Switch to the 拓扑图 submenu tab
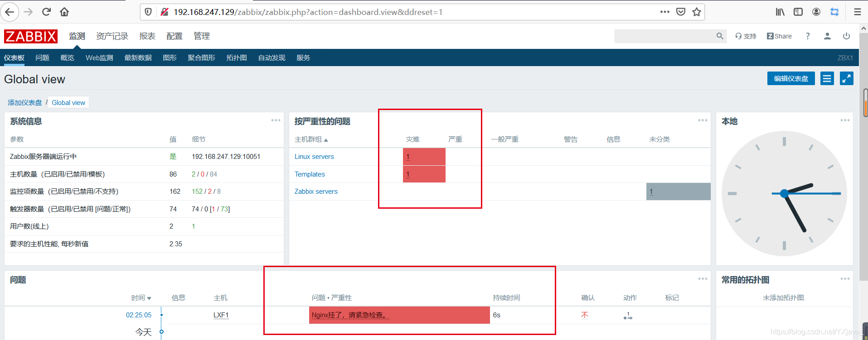 pos(237,58)
